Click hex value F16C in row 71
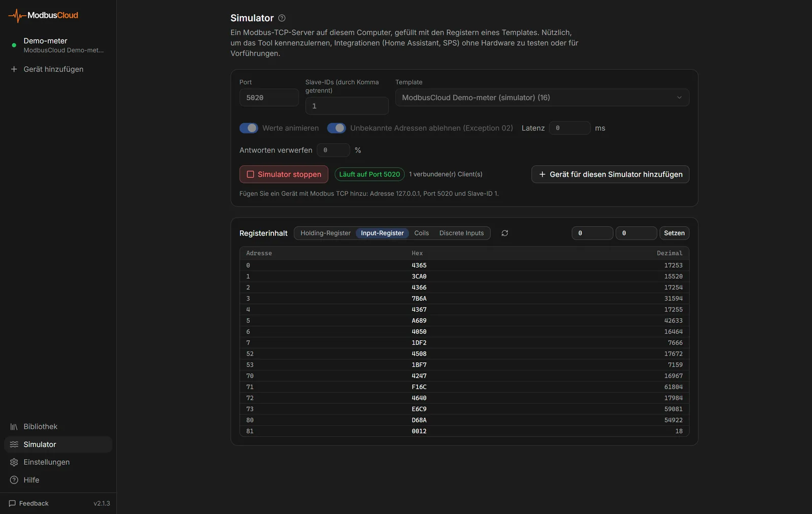The image size is (812, 514). pos(419,387)
